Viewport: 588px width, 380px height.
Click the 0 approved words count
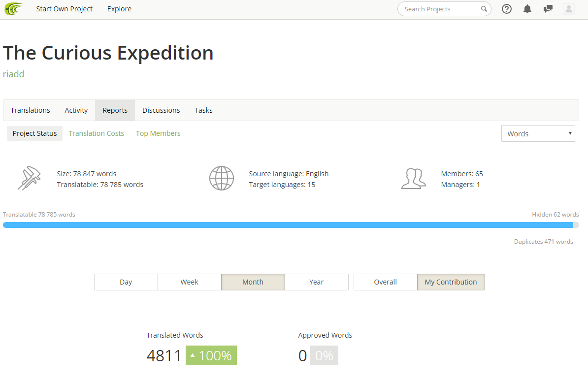(303, 356)
